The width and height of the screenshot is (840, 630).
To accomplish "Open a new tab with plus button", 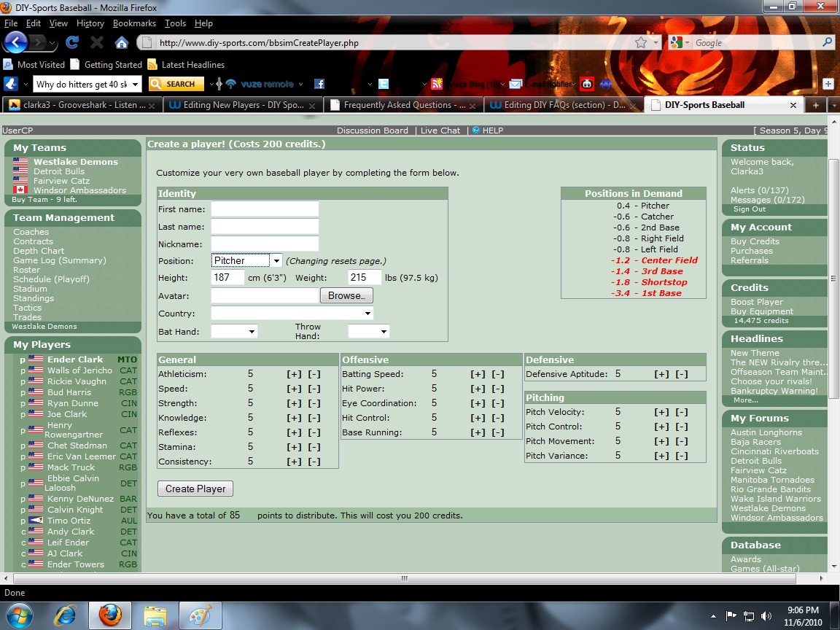I will (x=815, y=105).
